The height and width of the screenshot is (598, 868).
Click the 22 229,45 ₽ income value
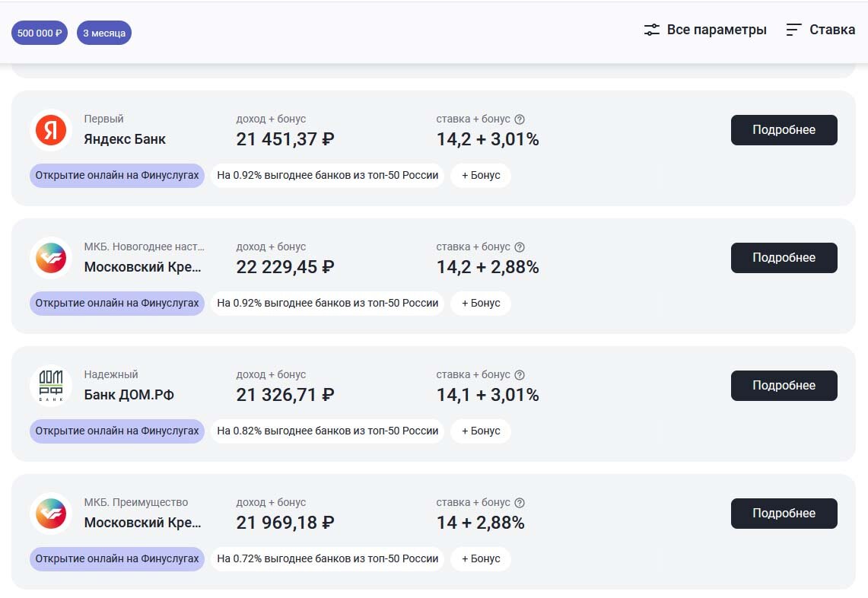coord(285,268)
